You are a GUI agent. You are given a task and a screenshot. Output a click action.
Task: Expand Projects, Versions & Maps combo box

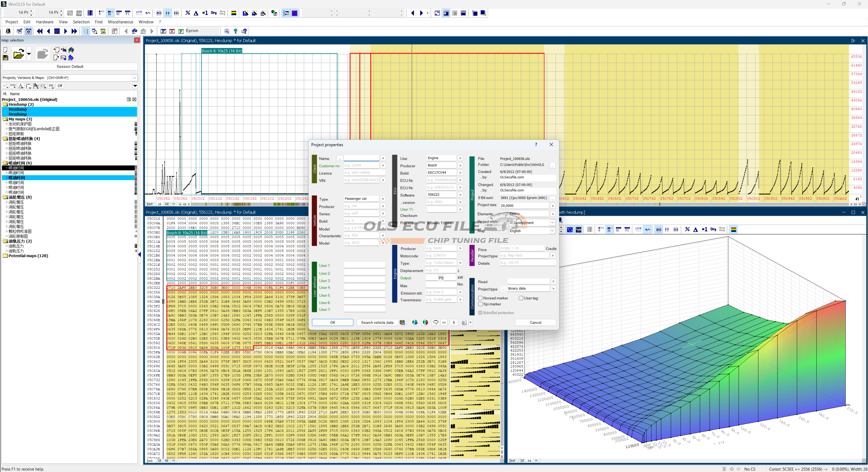click(x=135, y=78)
